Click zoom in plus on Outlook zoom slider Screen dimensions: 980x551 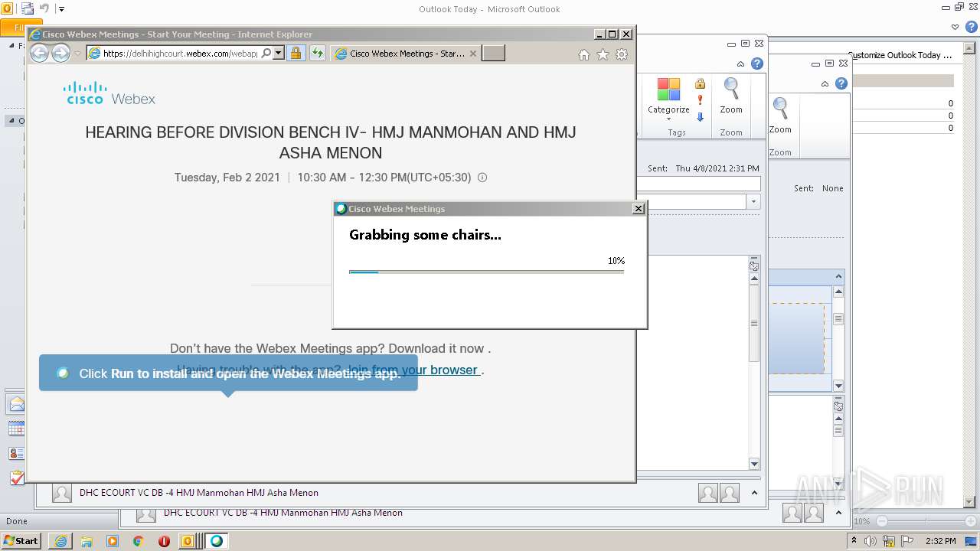[x=970, y=521]
